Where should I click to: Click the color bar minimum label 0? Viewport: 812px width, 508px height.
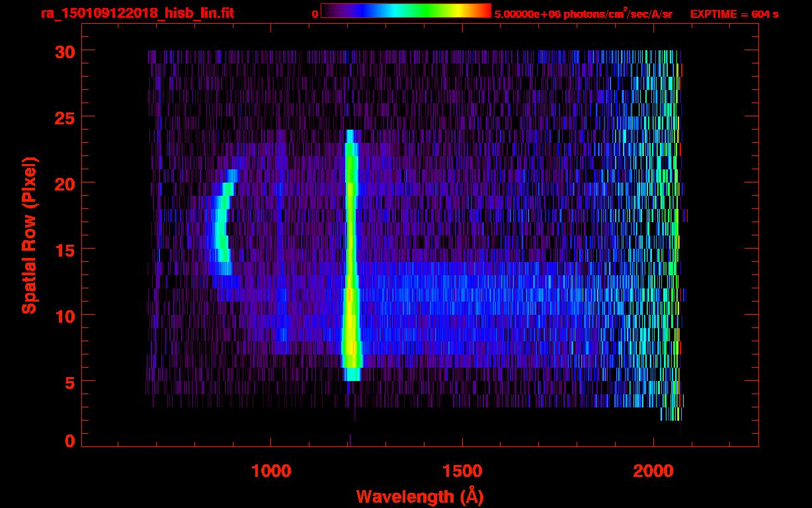(315, 14)
